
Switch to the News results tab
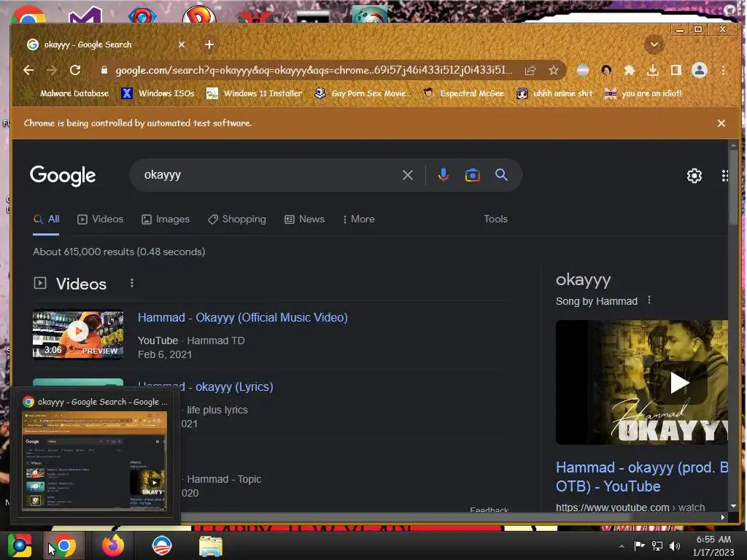tap(304, 219)
